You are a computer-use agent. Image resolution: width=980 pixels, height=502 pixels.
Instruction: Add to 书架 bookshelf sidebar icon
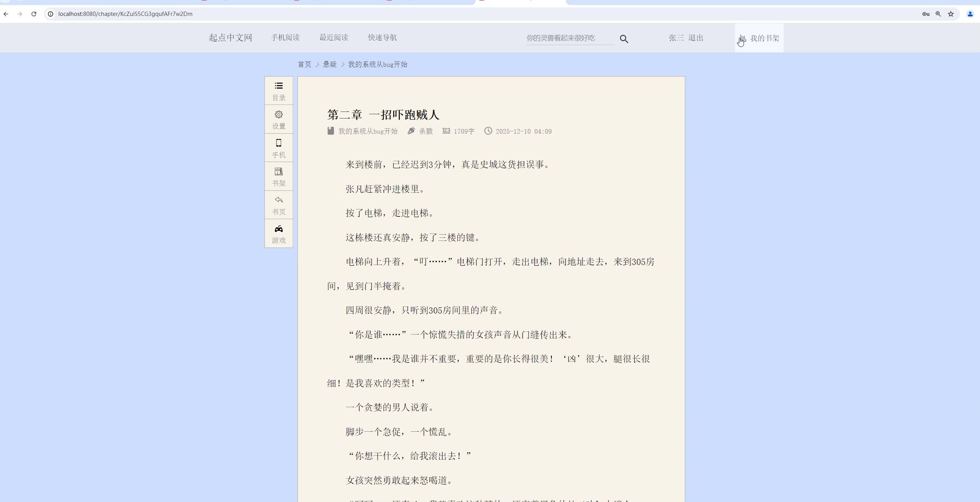278,176
